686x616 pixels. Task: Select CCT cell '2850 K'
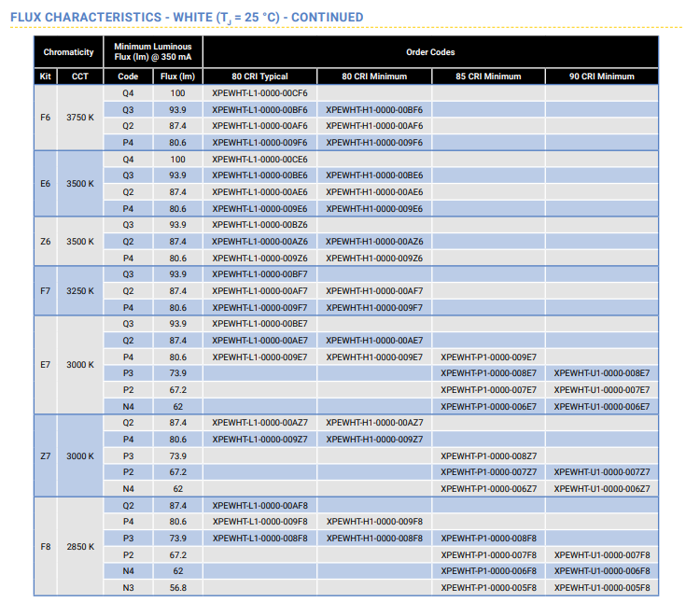pyautogui.click(x=80, y=546)
